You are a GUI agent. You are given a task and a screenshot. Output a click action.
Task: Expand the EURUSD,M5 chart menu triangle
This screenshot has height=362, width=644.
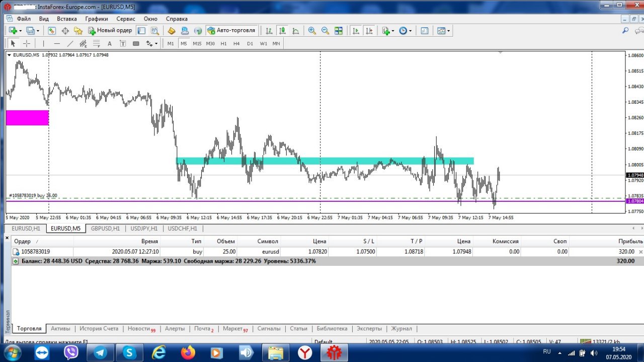coord(9,55)
